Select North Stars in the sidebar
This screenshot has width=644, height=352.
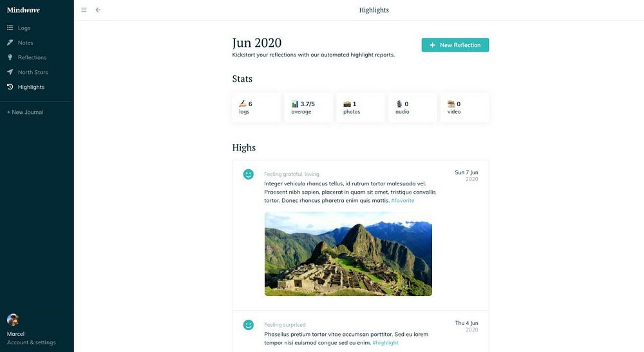[x=33, y=72]
